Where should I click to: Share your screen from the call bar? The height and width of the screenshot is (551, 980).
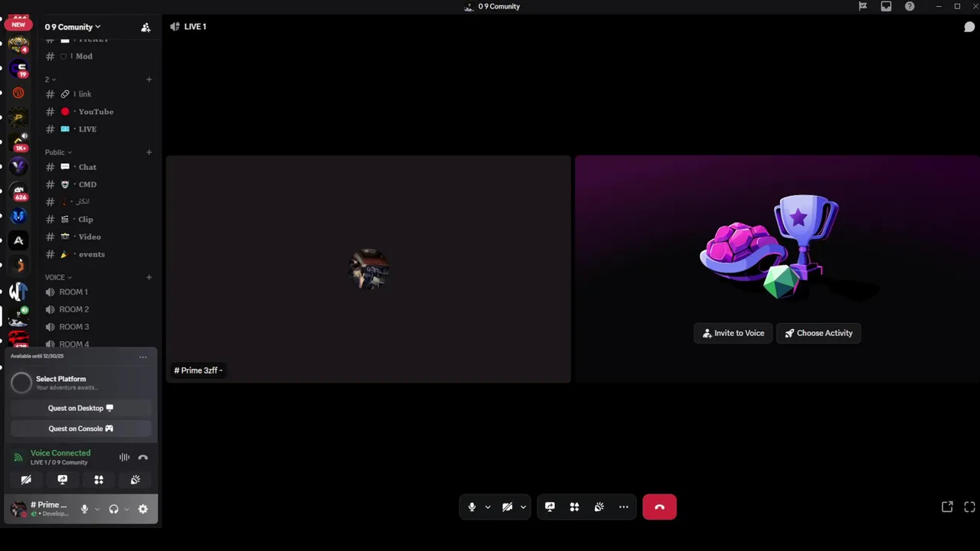[550, 507]
